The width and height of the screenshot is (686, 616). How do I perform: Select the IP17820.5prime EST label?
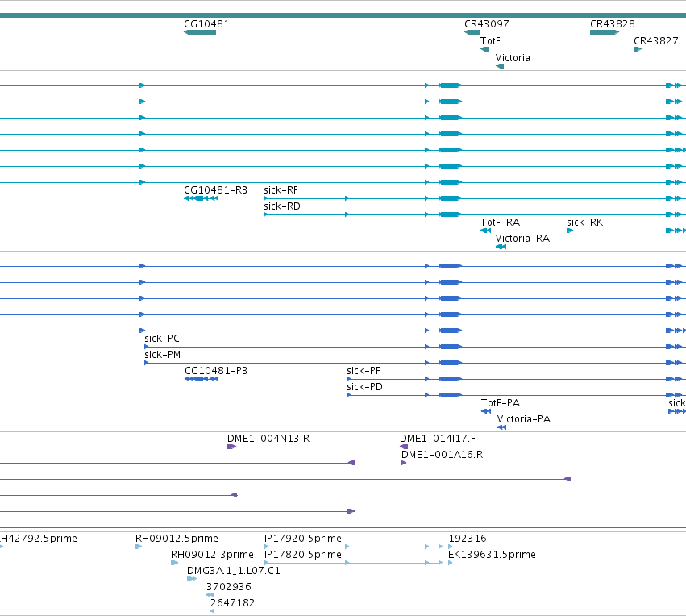[x=303, y=555]
